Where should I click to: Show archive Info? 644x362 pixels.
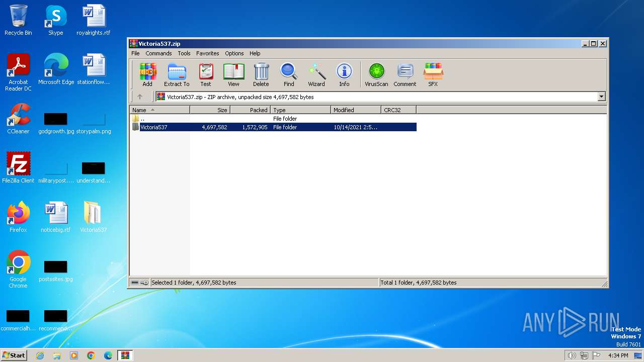[344, 75]
